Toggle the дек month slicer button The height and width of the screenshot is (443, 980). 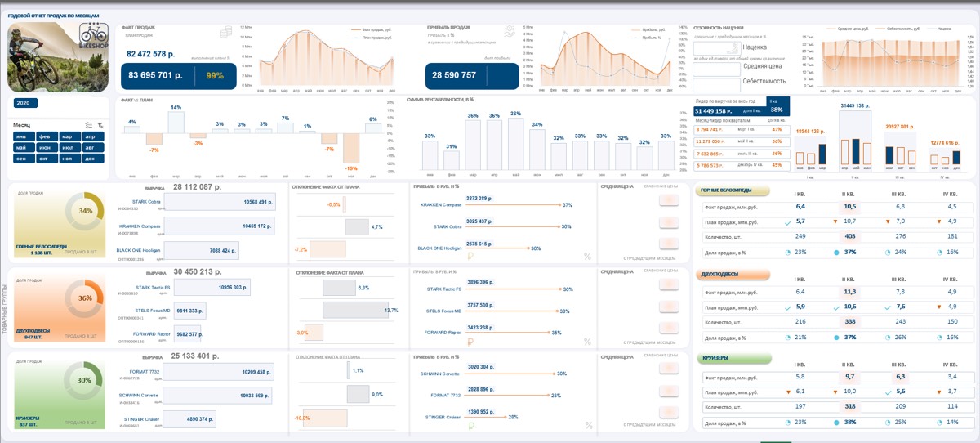(96, 158)
